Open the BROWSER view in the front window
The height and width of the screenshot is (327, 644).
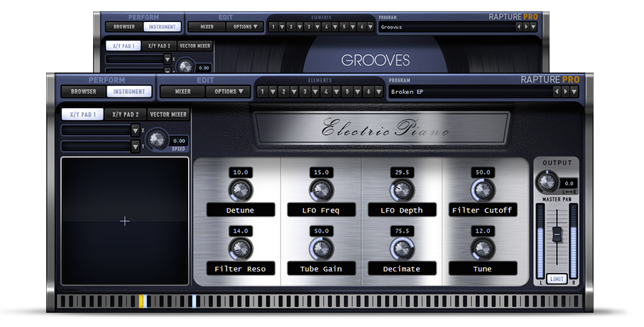click(84, 91)
